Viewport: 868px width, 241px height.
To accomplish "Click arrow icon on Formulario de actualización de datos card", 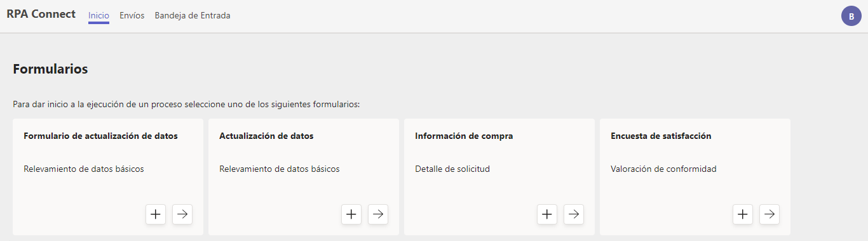I will pos(182,214).
